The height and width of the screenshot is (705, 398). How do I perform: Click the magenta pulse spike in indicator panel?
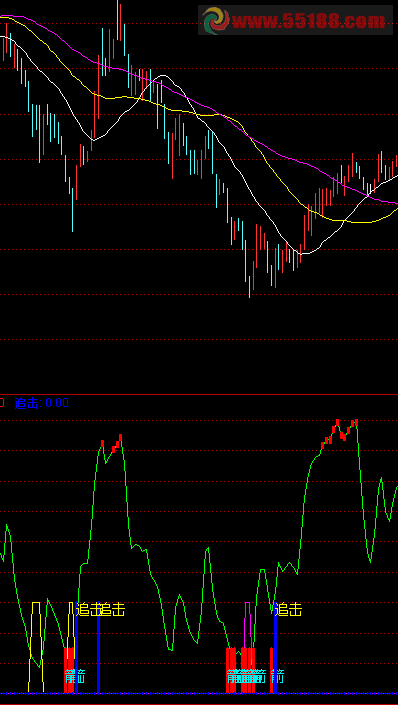(x=247, y=625)
